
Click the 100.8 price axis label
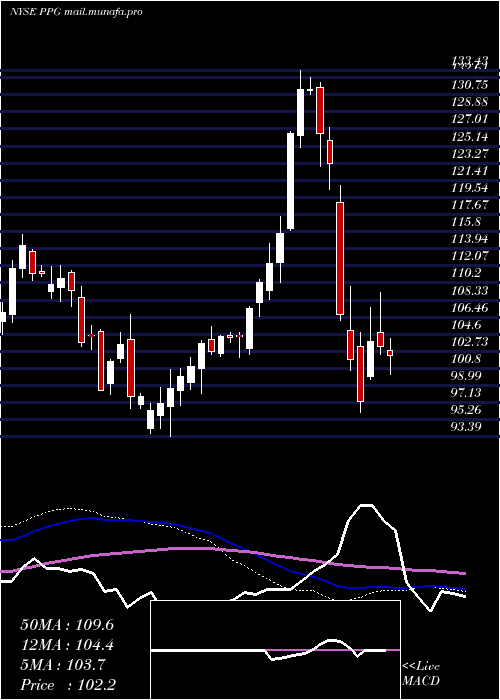click(x=466, y=359)
